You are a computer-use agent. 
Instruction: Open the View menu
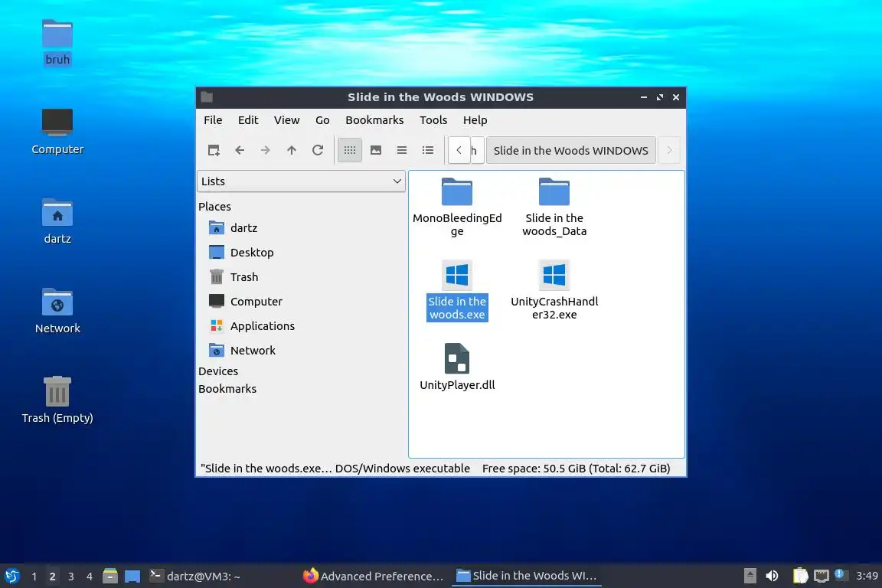point(287,120)
